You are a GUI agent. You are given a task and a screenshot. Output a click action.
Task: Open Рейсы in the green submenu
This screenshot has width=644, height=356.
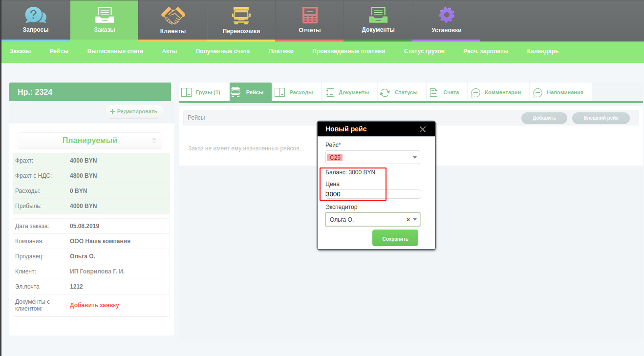pyautogui.click(x=59, y=51)
